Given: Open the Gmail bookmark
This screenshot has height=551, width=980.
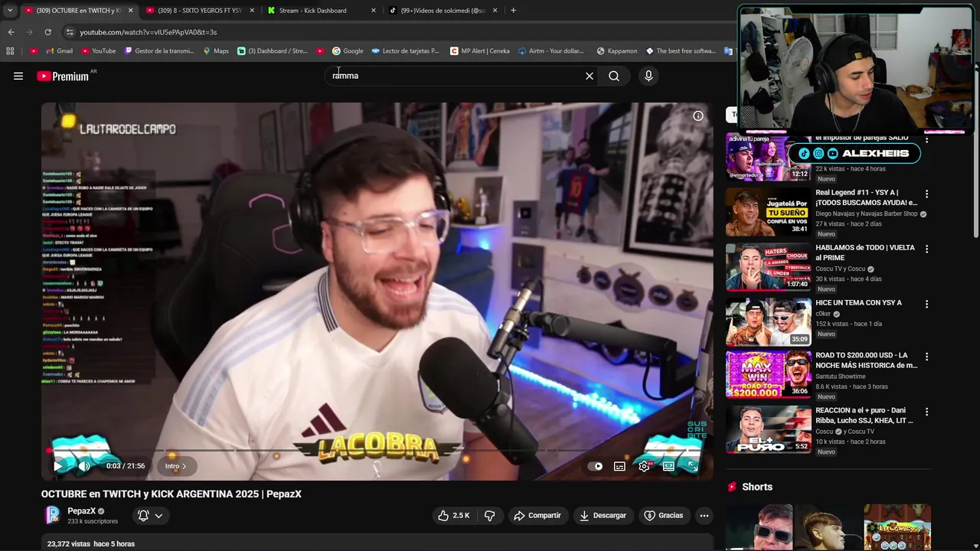Looking at the screenshot, I should coord(59,51).
